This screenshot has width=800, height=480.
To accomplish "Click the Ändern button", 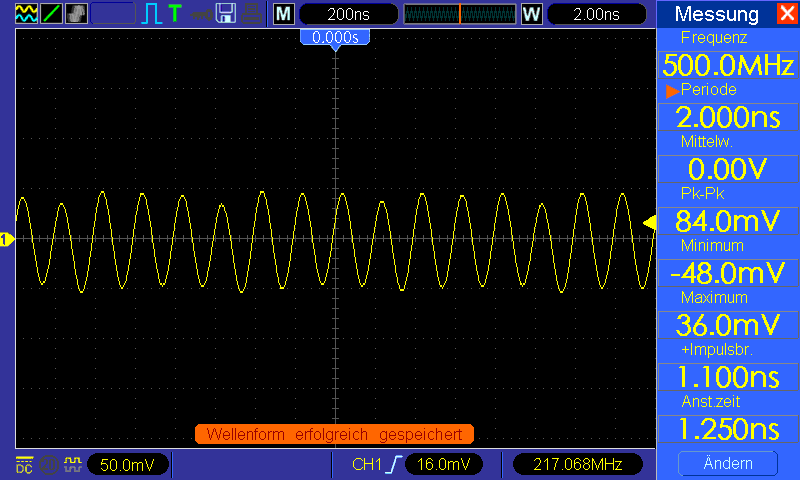I will tap(728, 463).
